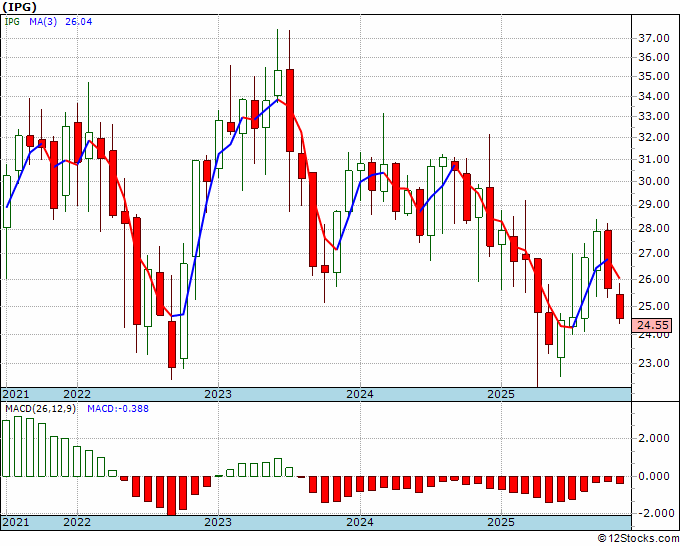Click the 26.04 moving average value
Image resolution: width=680 pixels, height=546 pixels.
click(78, 21)
